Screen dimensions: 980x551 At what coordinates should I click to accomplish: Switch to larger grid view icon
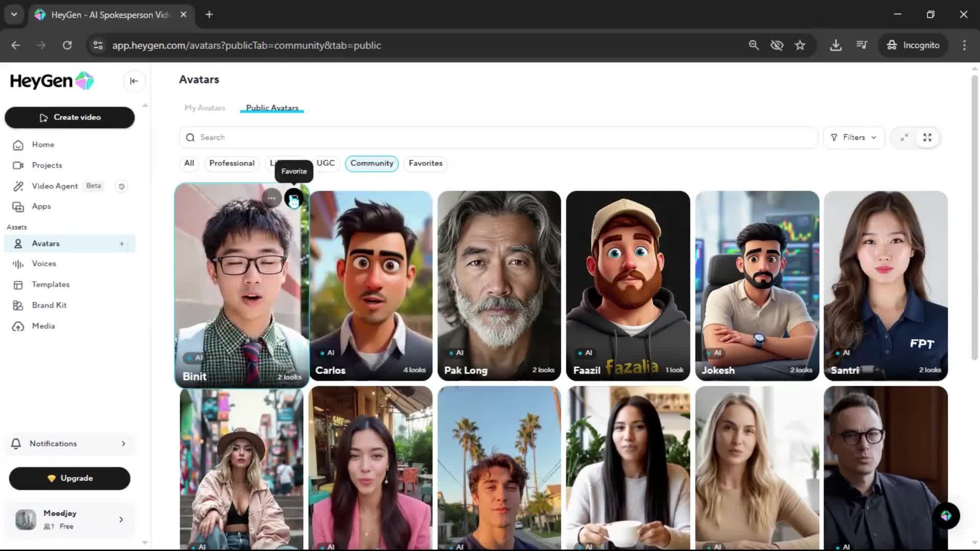pos(927,138)
